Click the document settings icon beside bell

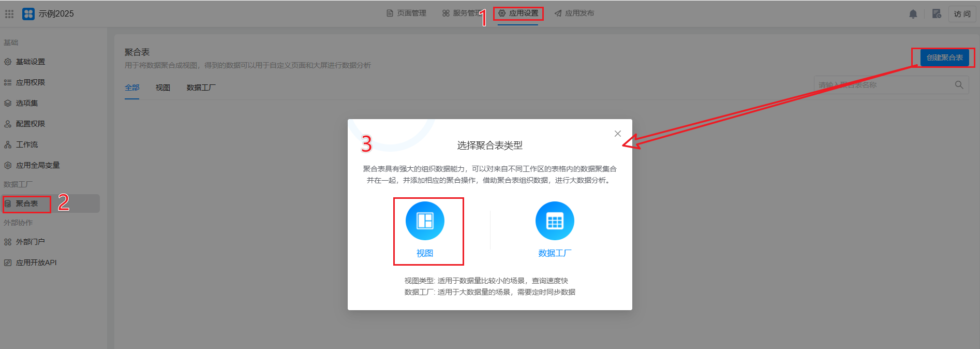(x=937, y=14)
